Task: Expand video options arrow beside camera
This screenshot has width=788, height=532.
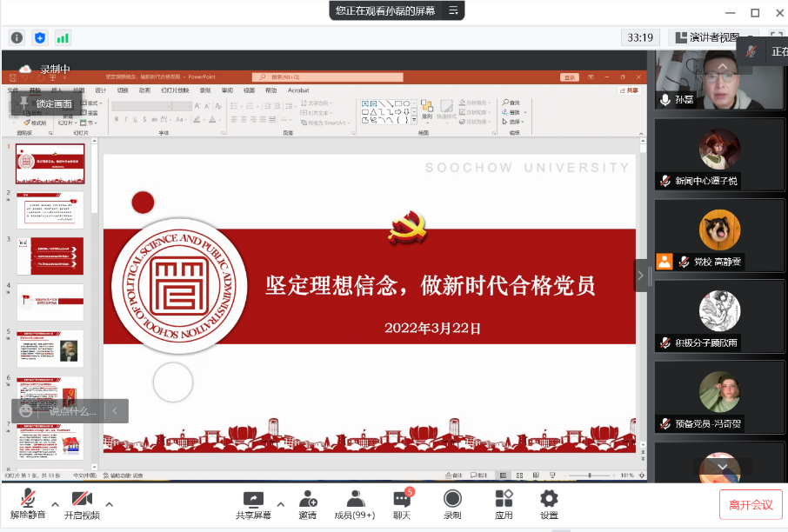Action: click(109, 504)
